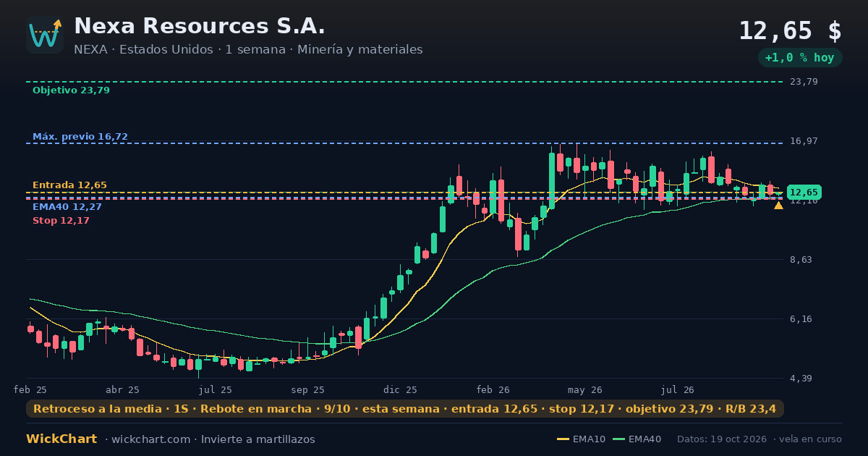Image resolution: width=868 pixels, height=456 pixels.
Task: Click the 'feb 25' date label
Action: click(x=30, y=390)
